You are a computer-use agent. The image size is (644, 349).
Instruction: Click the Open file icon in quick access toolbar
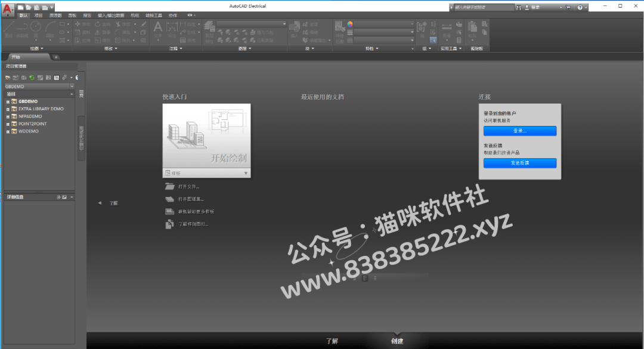click(29, 7)
